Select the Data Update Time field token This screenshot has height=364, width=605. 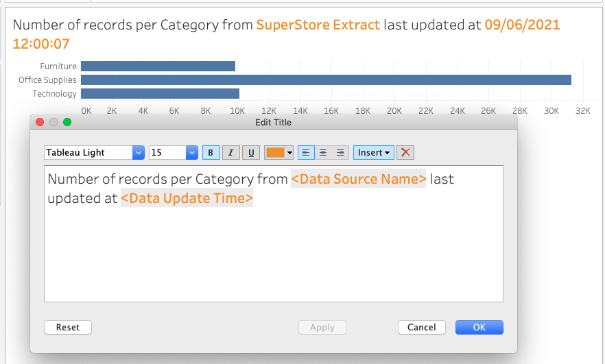click(187, 198)
